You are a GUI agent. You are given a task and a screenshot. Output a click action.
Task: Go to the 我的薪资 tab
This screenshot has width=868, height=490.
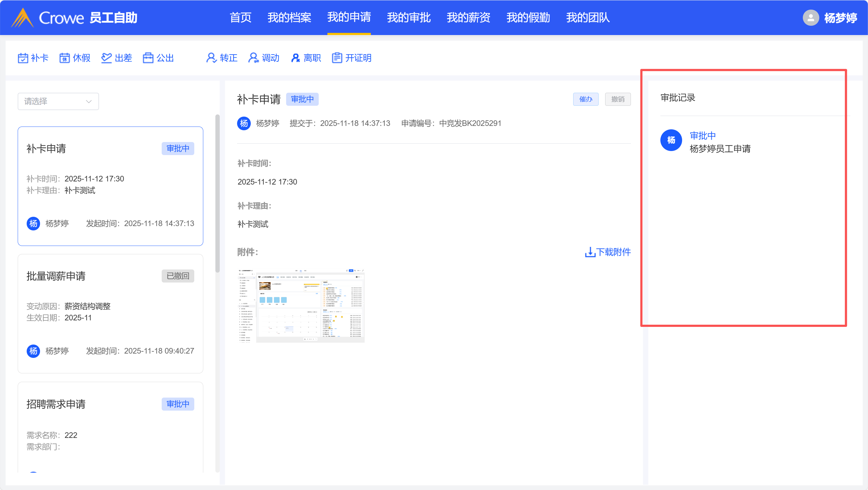click(468, 17)
